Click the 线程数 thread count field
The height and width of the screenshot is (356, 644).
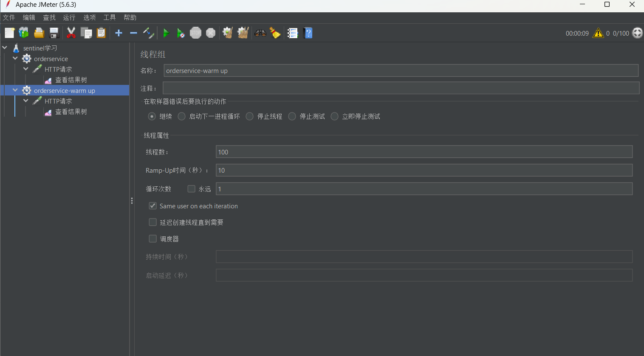pyautogui.click(x=424, y=152)
